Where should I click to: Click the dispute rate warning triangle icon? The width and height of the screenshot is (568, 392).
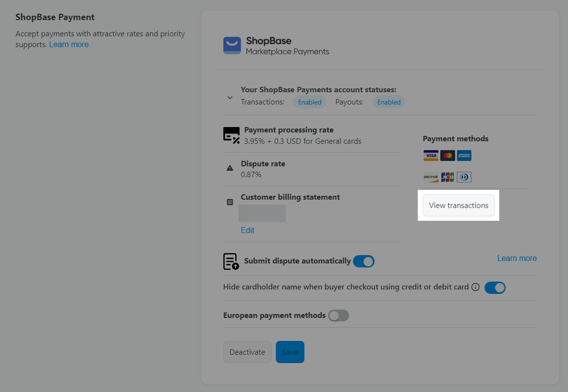230,168
